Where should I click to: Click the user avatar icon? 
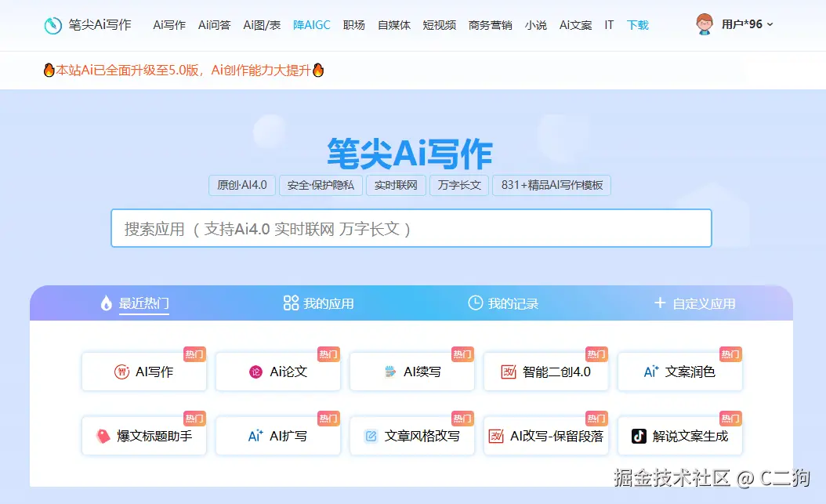pos(704,24)
